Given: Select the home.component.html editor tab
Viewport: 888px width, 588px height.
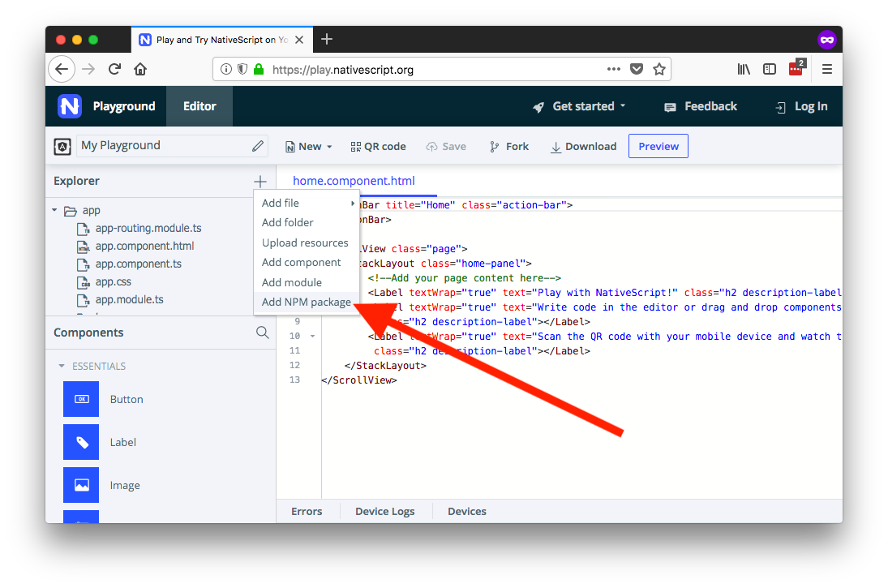Looking at the screenshot, I should tap(354, 181).
